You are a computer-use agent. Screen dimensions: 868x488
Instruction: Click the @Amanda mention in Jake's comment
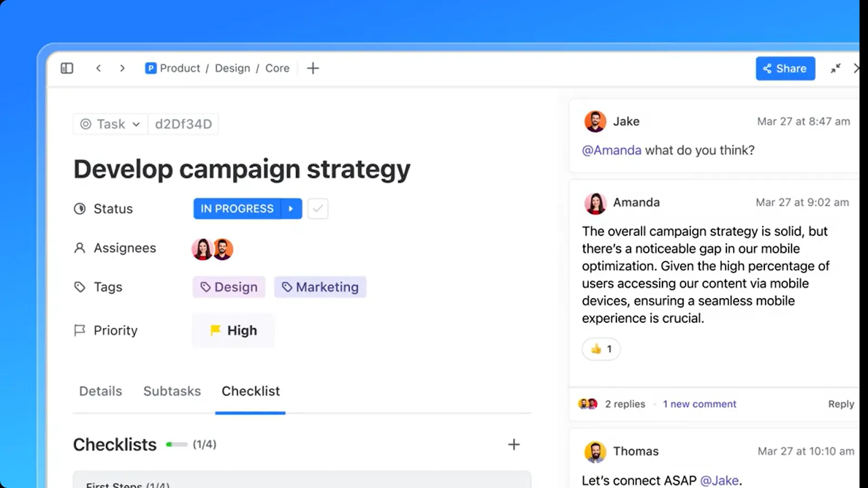pos(612,150)
